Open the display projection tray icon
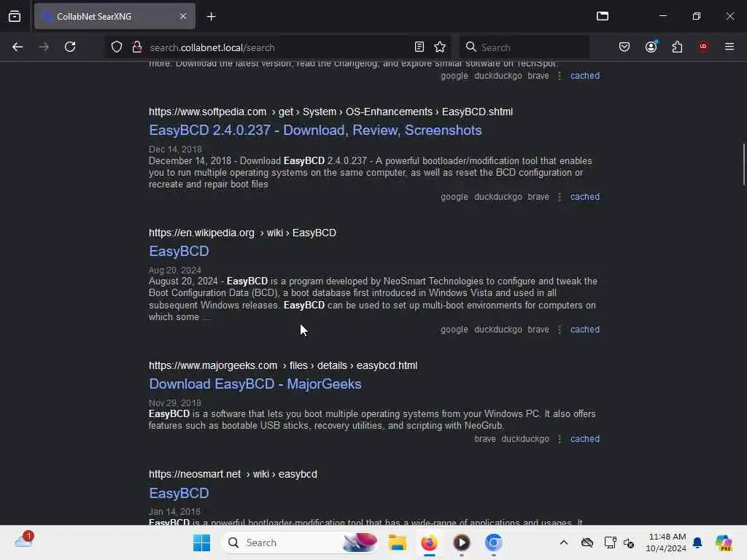 (x=610, y=542)
